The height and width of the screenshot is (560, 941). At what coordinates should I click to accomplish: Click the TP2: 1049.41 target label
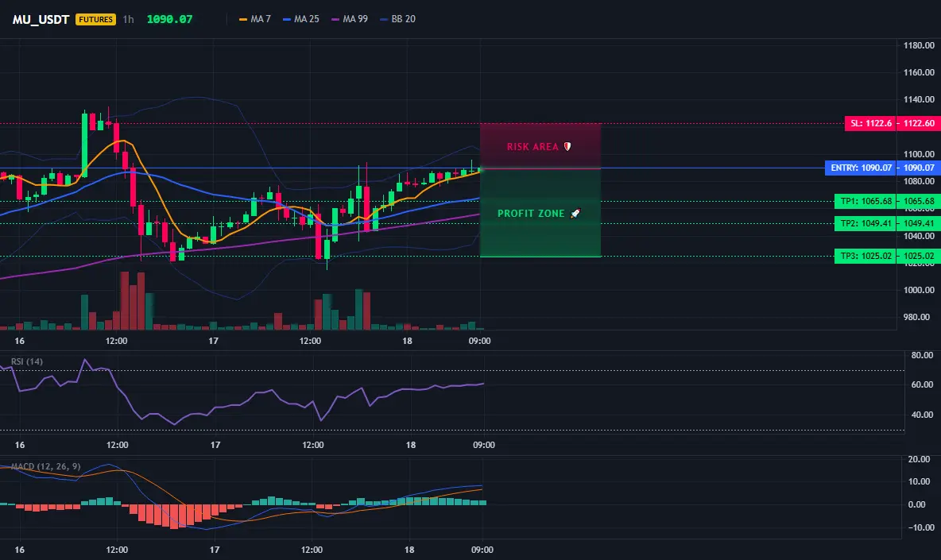(866, 224)
